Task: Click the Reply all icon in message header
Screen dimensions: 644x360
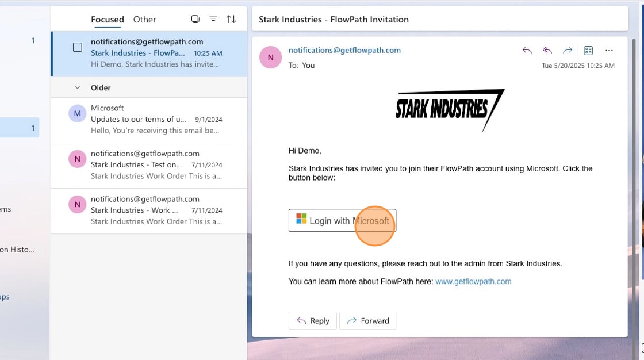Action: click(547, 51)
